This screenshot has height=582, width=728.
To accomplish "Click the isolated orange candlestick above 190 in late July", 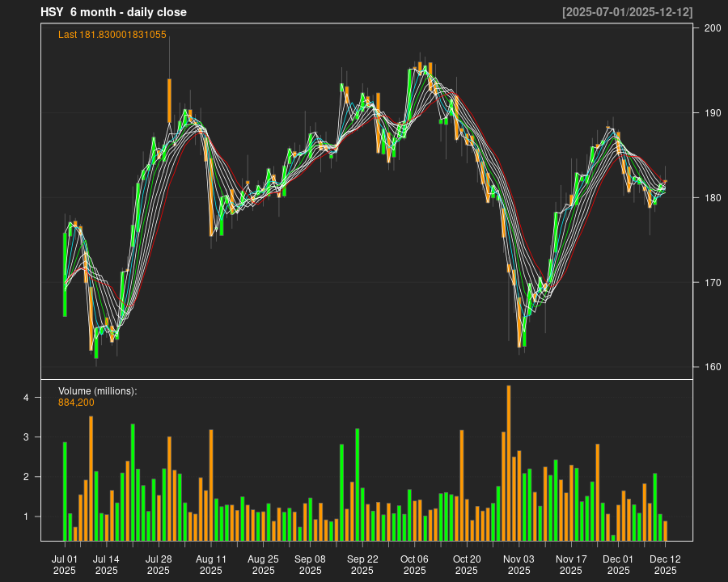I will click(x=169, y=100).
